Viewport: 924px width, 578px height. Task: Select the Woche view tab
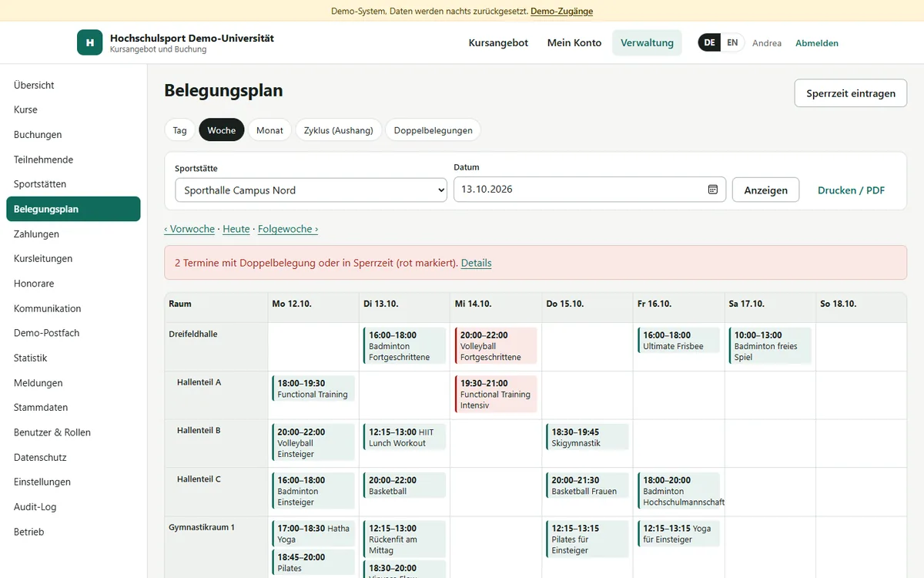point(222,130)
